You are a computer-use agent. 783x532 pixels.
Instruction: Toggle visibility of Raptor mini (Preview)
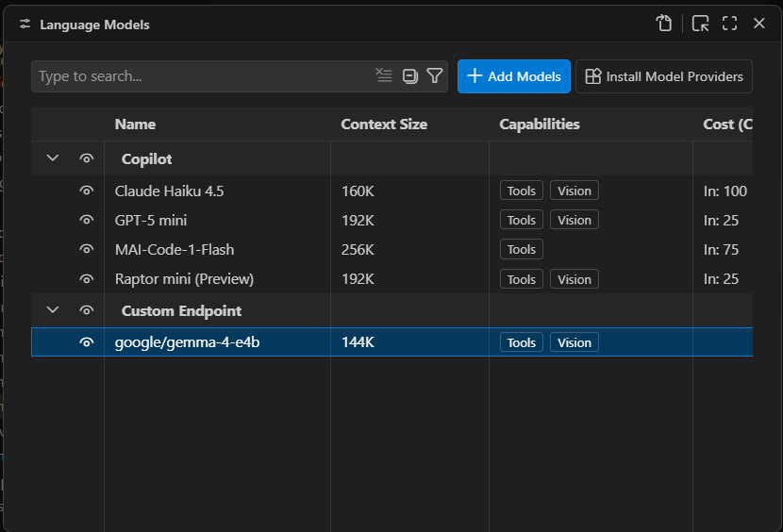tap(87, 279)
